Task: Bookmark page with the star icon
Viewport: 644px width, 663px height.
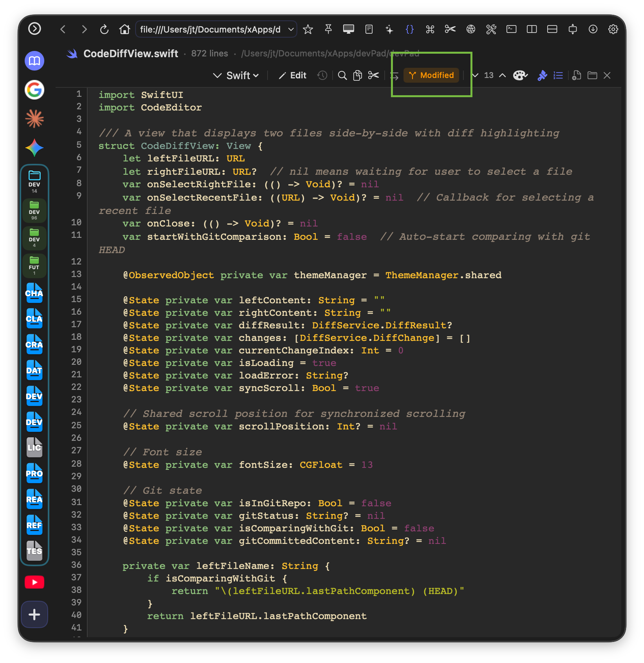Action: click(308, 29)
